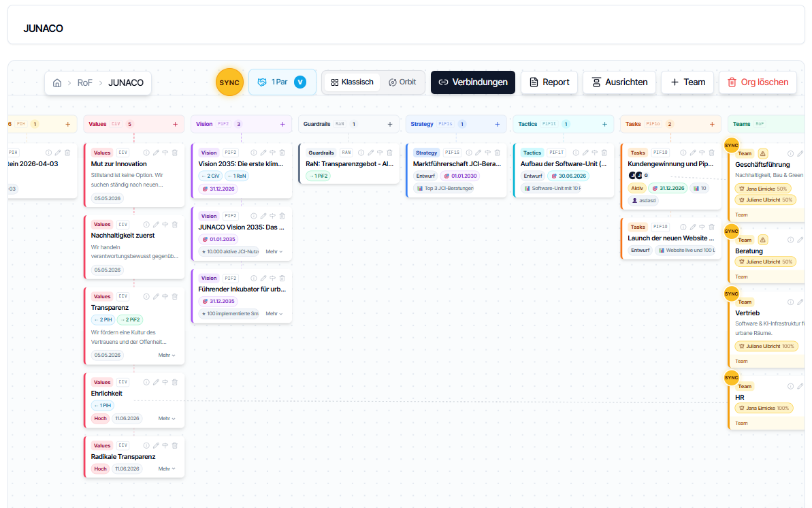Screen dimensions: 812x508
Task: Open info for JUNACO Vision 2035 card
Action: [x=254, y=216]
